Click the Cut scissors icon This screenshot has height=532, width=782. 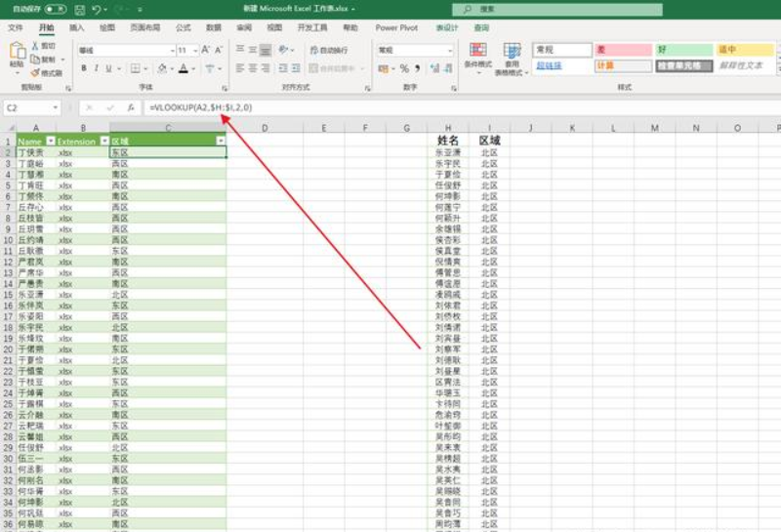pos(35,46)
